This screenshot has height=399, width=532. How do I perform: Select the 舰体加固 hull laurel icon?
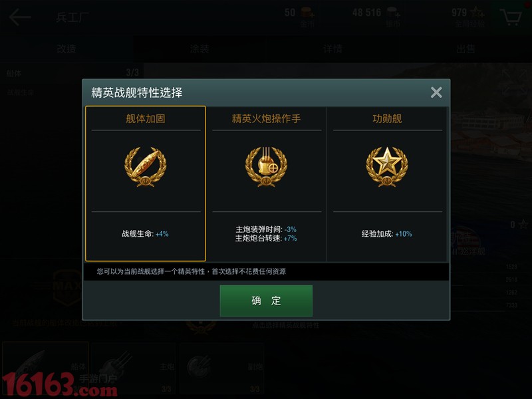tap(146, 167)
